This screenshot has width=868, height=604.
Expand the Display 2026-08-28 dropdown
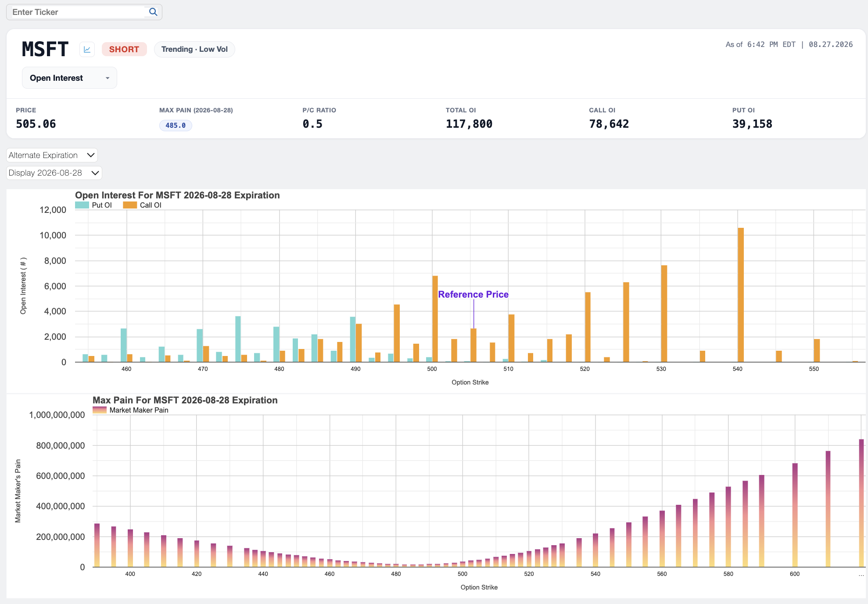54,173
